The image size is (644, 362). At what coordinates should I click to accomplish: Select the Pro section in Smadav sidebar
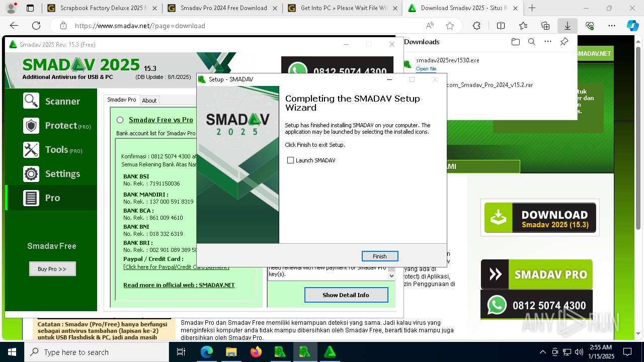51,198
